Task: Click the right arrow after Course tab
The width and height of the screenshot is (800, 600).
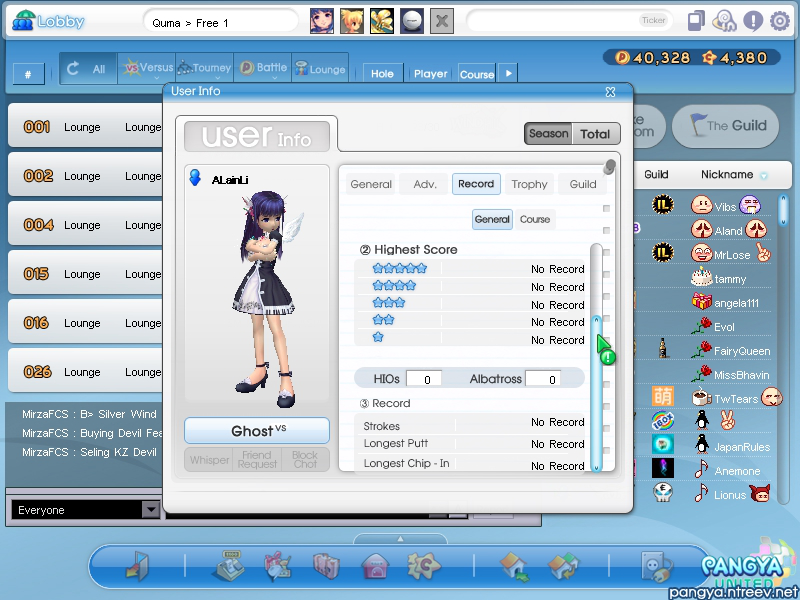Action: (x=508, y=73)
